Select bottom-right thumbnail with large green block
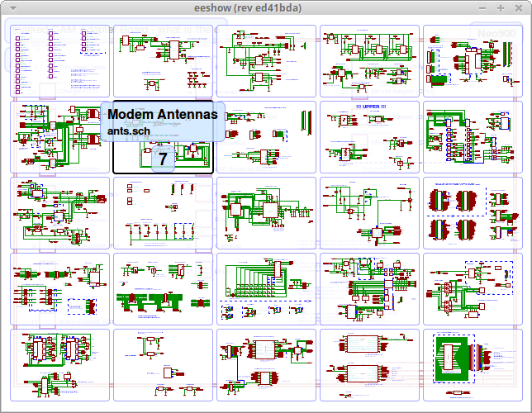Viewport: 532px width, 413px height. point(473,366)
